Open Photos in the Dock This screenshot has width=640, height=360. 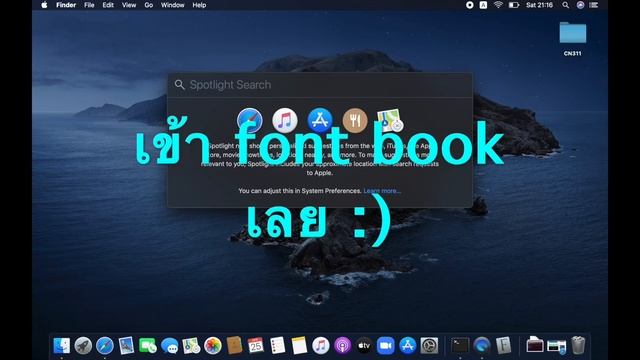(213, 346)
